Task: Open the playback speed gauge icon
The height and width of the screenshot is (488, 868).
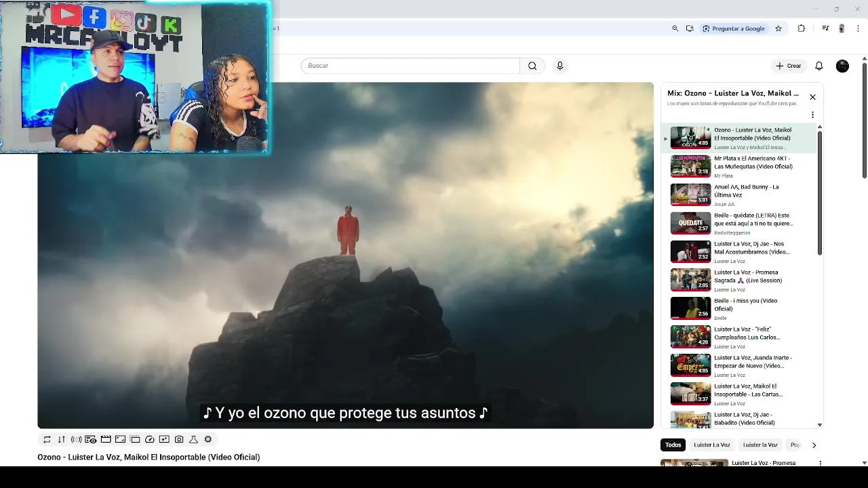Action: click(150, 439)
